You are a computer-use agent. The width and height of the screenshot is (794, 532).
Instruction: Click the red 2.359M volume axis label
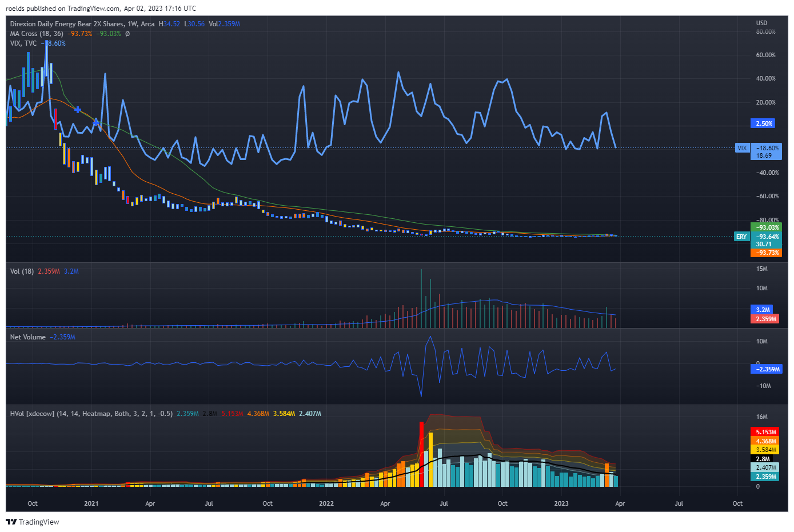[765, 319]
